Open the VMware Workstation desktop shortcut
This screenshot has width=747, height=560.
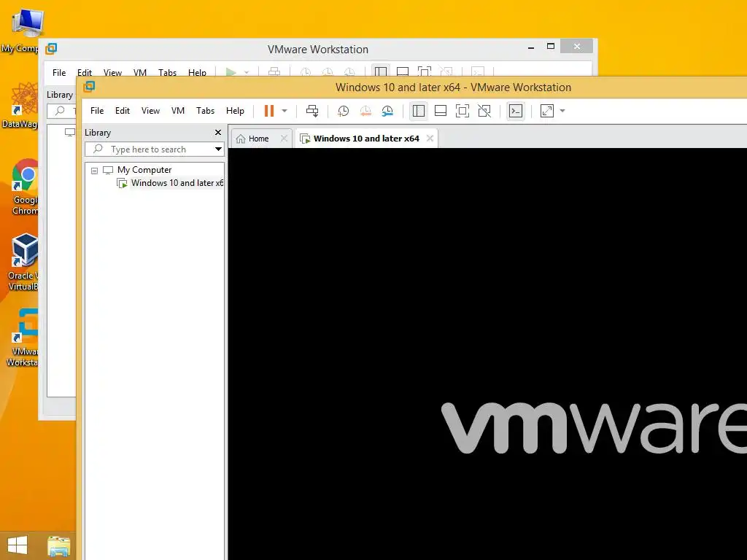click(23, 338)
